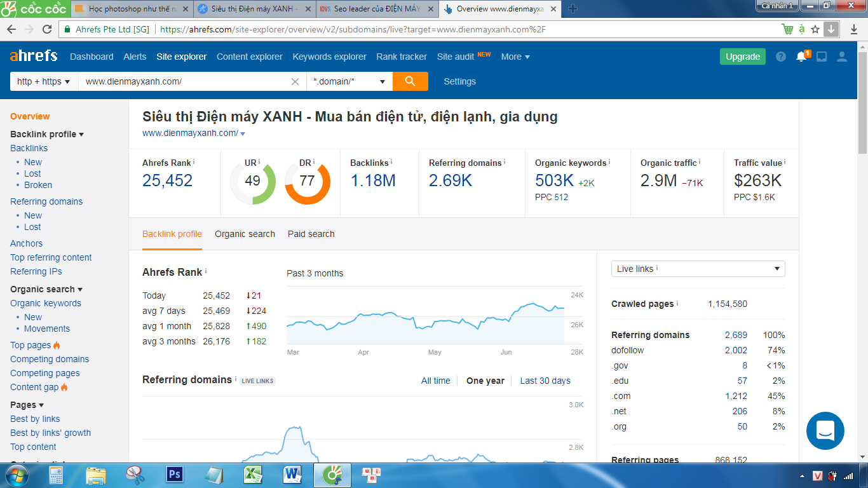Open Windows Explorer folder in the taskbar
The image size is (868, 488).
pyautogui.click(x=96, y=475)
